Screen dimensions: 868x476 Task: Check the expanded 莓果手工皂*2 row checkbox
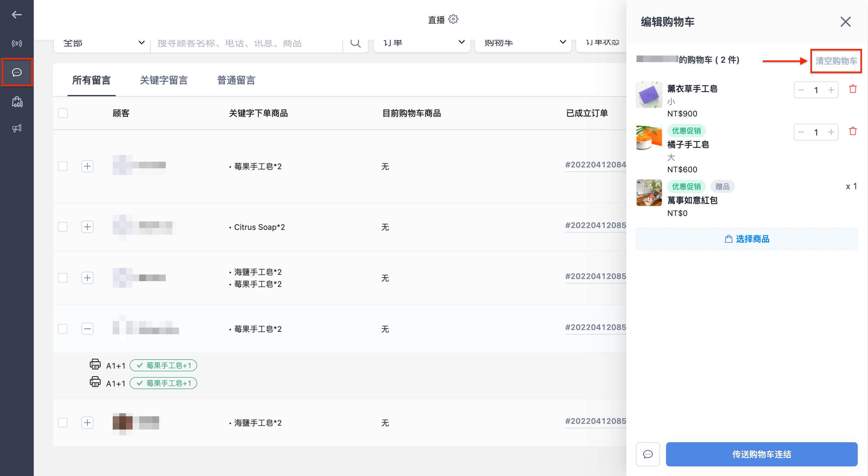[x=63, y=329]
